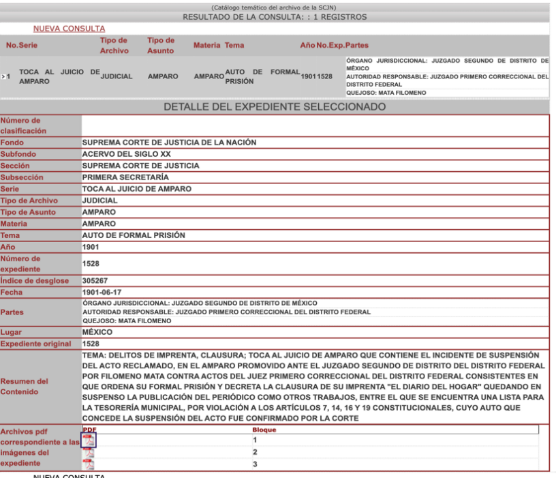Click the bottom NUEVA CONSULTA link
556x478 pixels.
pyautogui.click(x=69, y=476)
